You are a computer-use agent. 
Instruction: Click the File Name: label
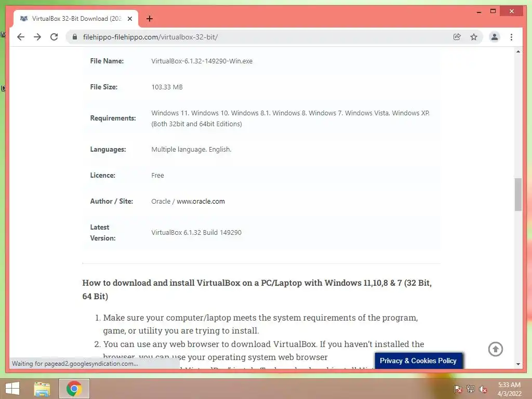click(107, 61)
